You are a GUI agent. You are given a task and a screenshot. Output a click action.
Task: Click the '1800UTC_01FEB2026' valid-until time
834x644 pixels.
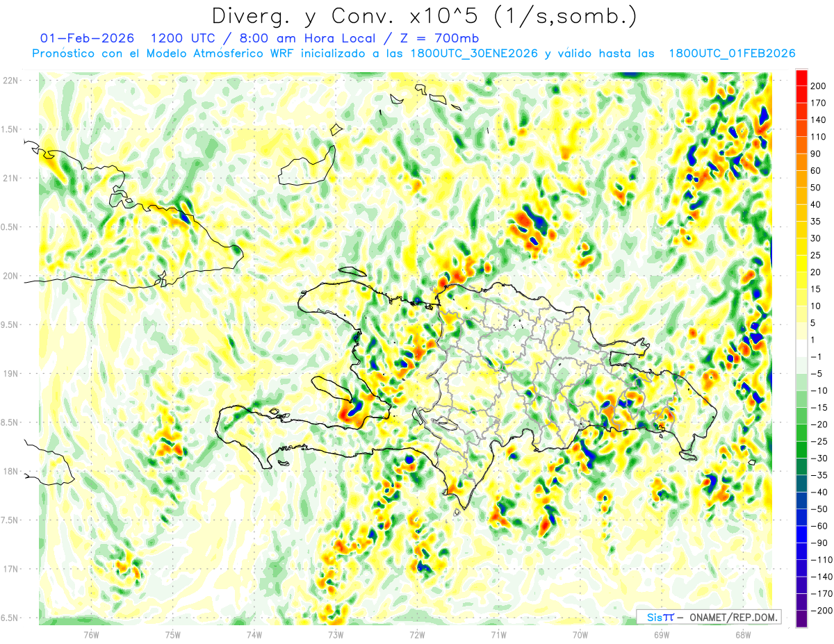point(732,53)
